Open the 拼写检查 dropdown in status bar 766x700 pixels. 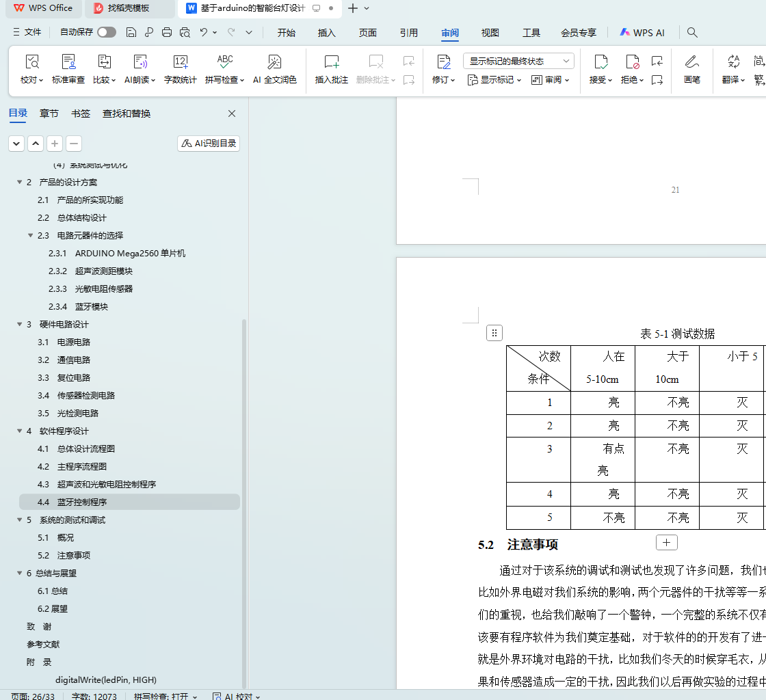[x=166, y=696]
